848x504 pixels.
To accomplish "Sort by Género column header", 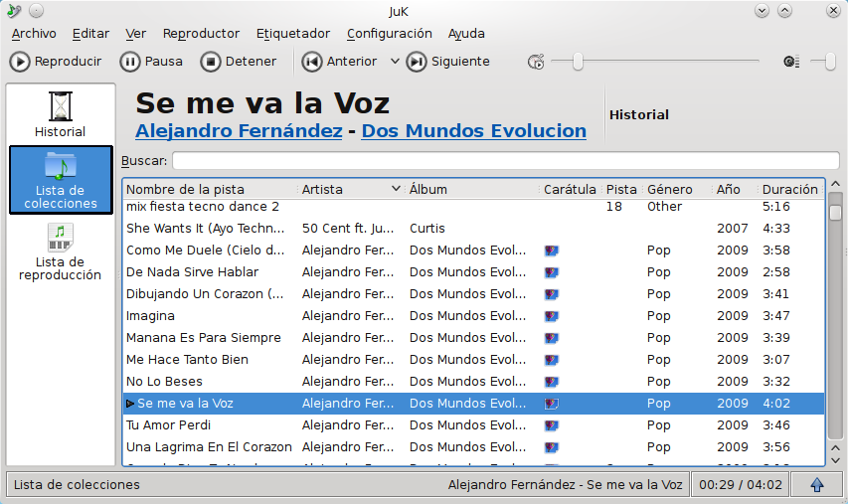I will (x=678, y=189).
